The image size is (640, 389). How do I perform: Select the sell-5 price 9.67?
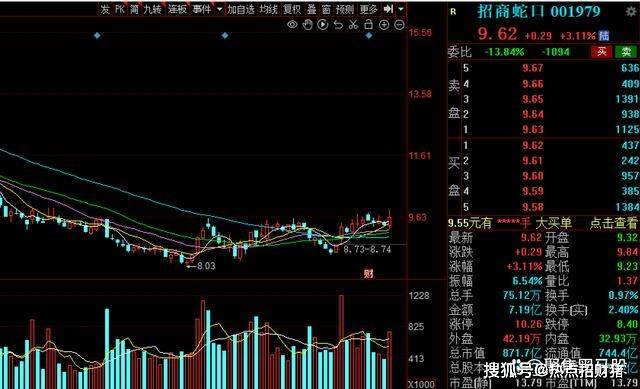[x=533, y=68]
